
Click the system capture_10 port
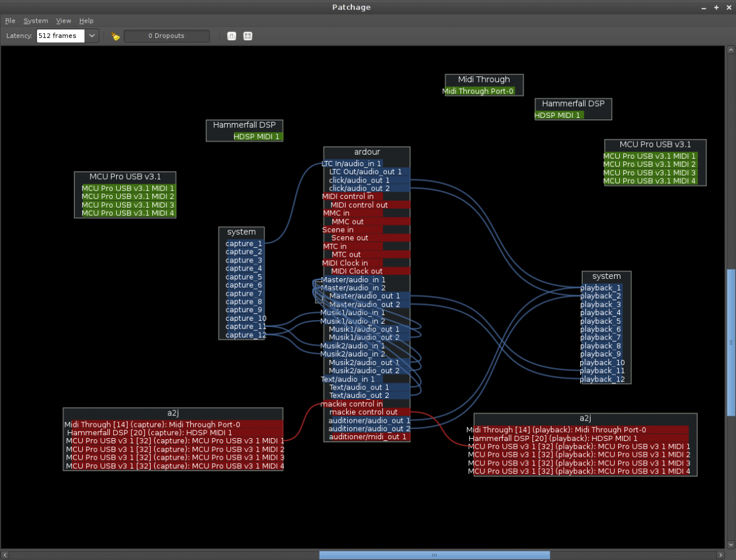(246, 318)
